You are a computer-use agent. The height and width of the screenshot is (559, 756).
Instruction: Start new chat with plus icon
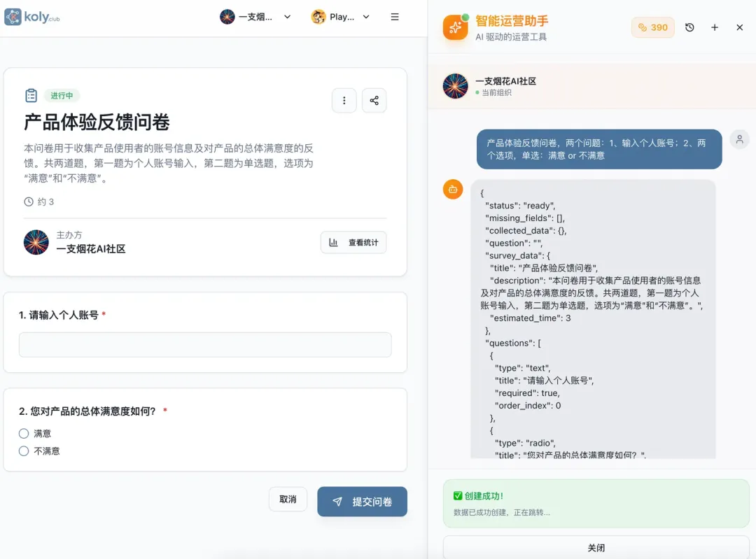point(715,27)
